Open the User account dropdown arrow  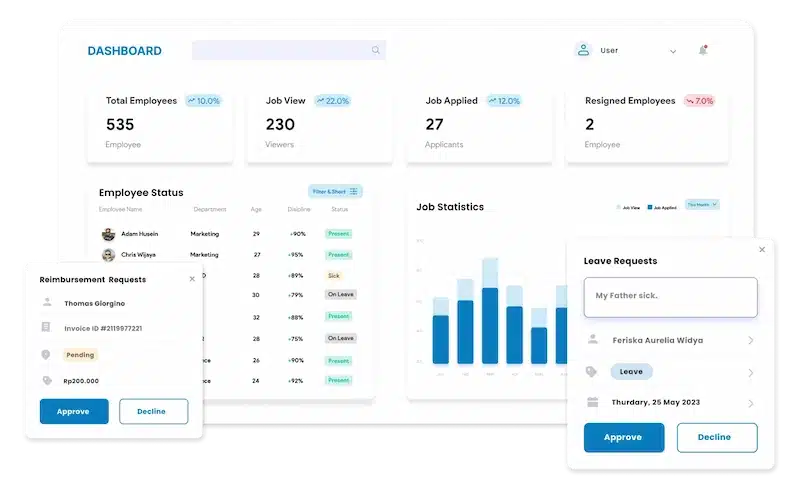click(x=673, y=51)
